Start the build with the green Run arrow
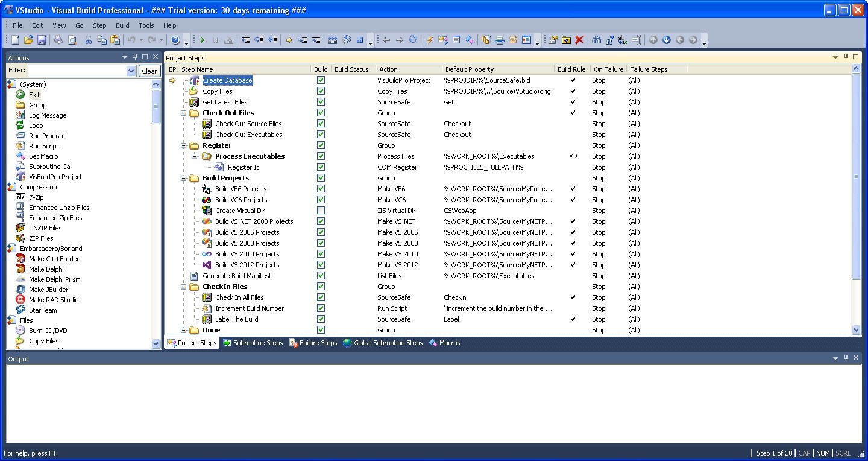868x461 pixels. [202, 40]
